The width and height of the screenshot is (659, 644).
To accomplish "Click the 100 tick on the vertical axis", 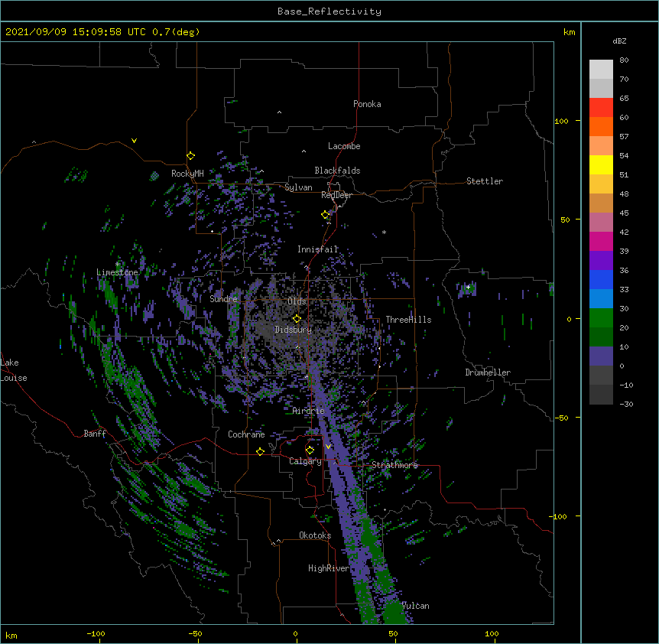I will click(x=561, y=121).
